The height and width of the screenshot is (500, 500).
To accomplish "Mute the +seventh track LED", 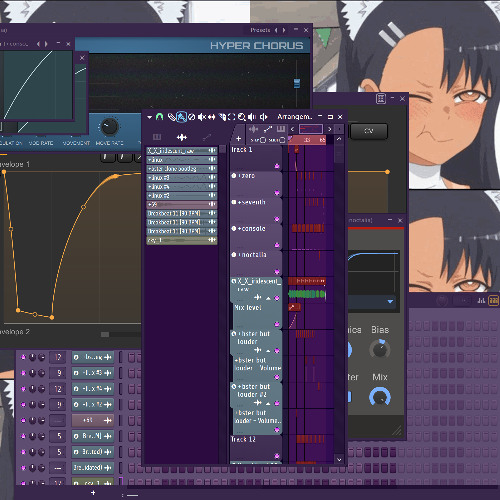I will (x=277, y=219).
